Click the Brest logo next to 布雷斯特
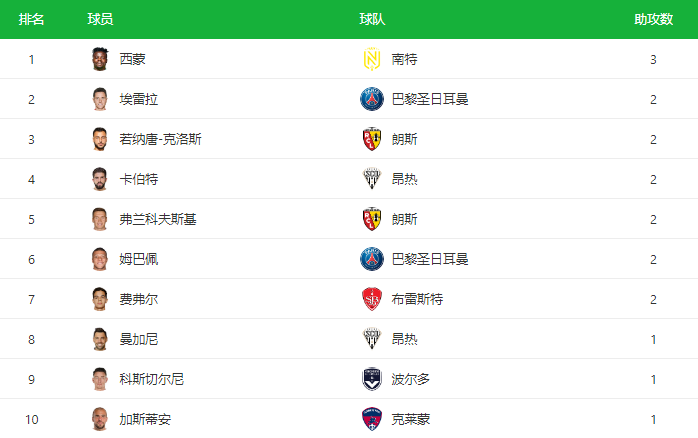698x438 pixels. coord(372,299)
